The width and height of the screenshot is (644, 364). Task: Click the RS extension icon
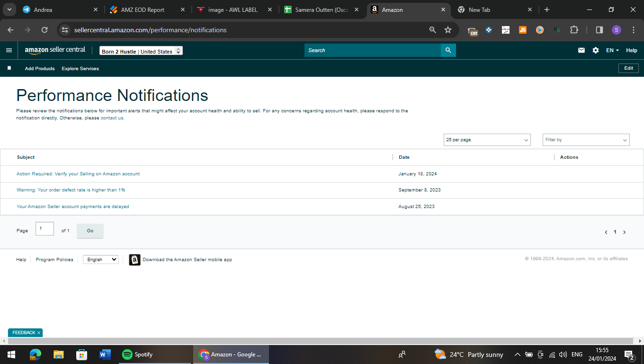[557, 30]
